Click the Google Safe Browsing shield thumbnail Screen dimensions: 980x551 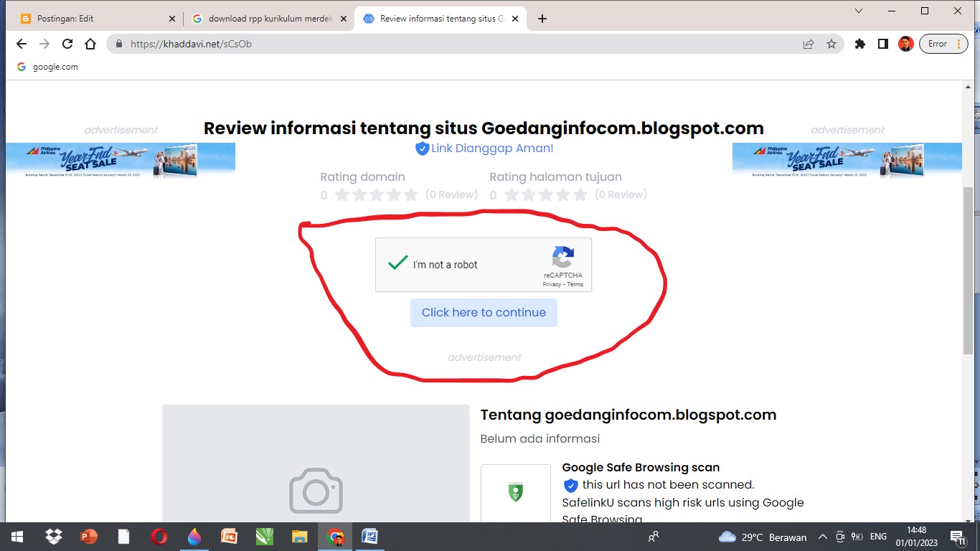(x=516, y=494)
